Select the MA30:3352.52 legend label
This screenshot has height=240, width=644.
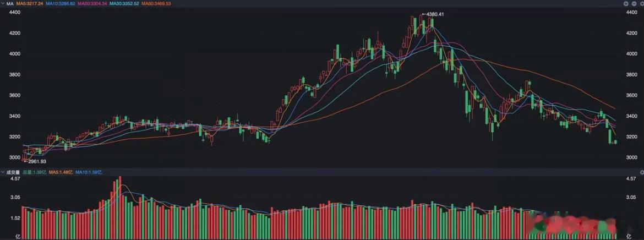(x=124, y=3)
